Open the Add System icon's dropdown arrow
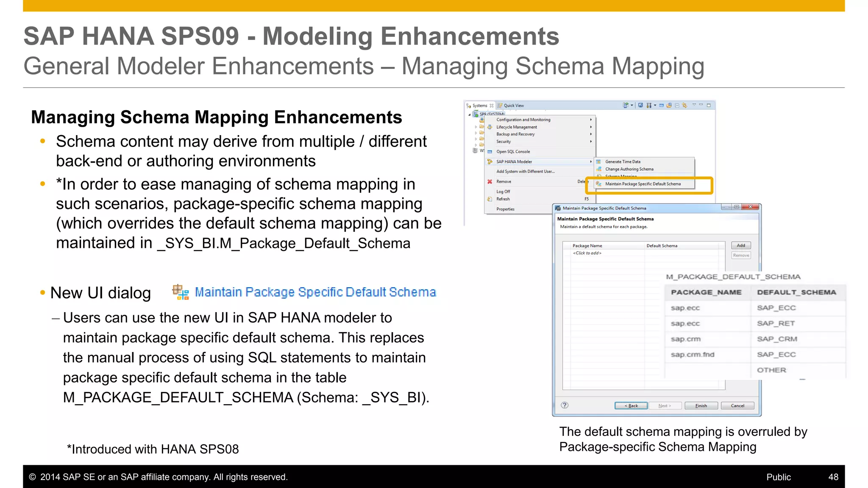The height and width of the screenshot is (488, 868). click(x=632, y=105)
